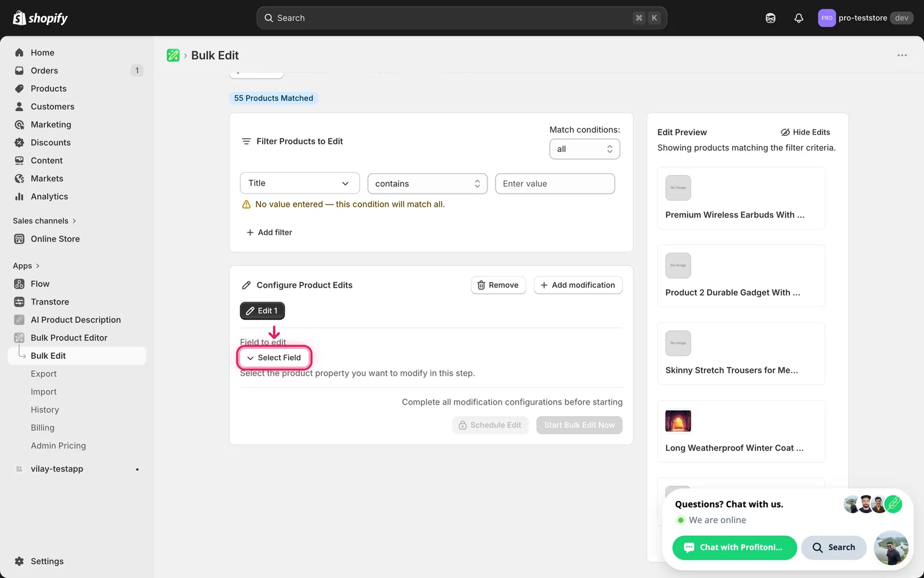
Task: Open the Online Store channel
Action: click(55, 239)
